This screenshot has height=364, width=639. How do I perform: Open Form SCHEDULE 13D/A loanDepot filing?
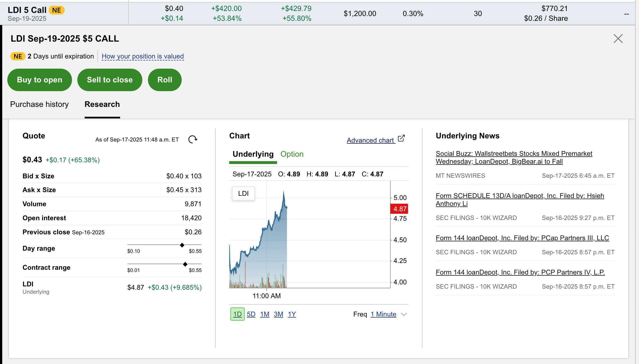point(520,200)
